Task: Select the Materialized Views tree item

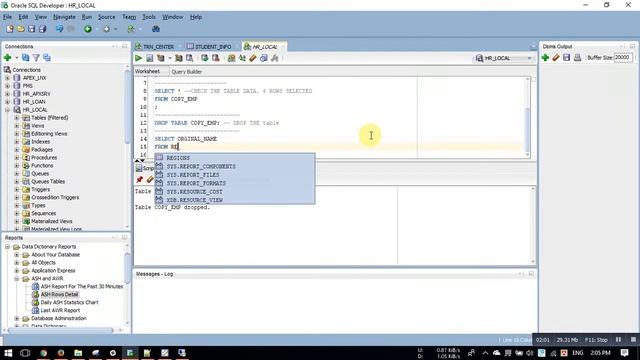Action: (x=51, y=222)
